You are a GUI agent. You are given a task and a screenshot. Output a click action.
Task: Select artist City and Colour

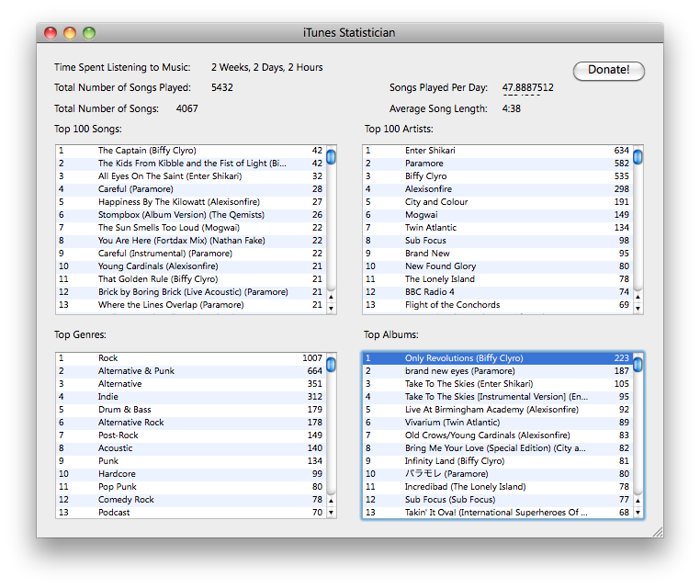tap(498, 202)
